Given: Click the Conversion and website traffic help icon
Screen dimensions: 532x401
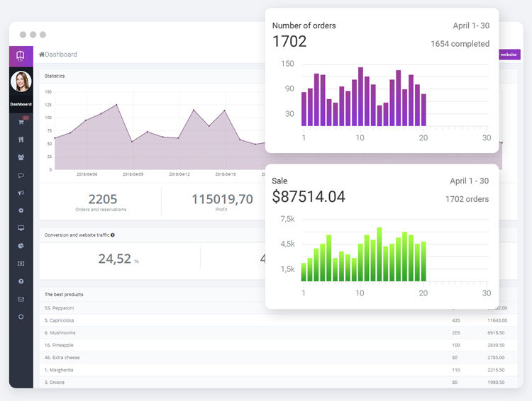Looking at the screenshot, I should [x=113, y=235].
